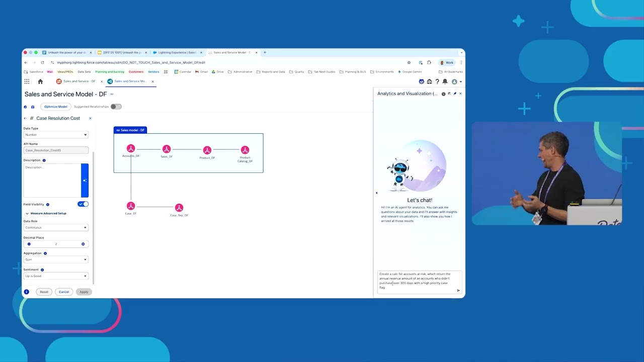Open a new browser tab
This screenshot has width=644, height=362.
coord(265,52)
